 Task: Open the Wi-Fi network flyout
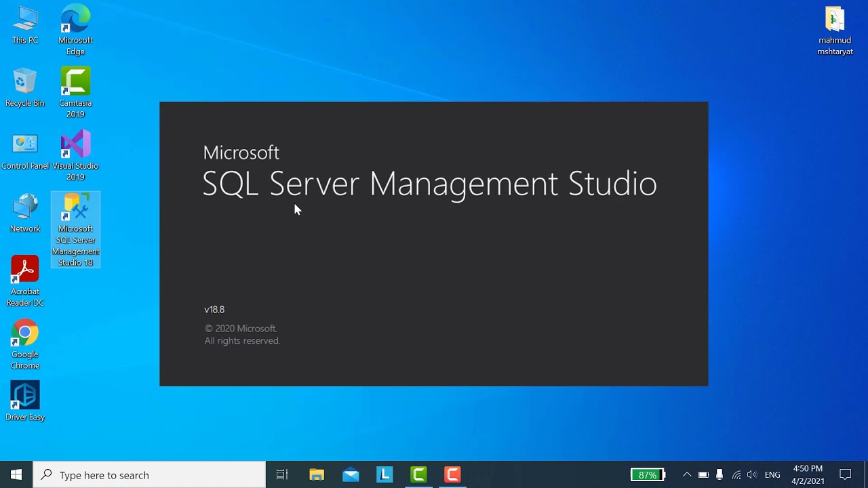click(736, 474)
